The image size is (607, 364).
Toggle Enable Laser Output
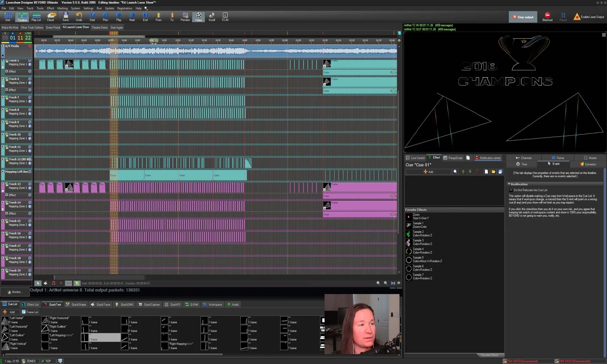tap(589, 17)
